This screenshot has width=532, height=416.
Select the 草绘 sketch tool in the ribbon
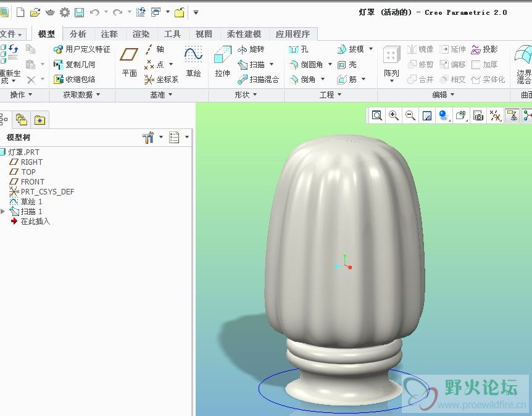click(x=193, y=62)
